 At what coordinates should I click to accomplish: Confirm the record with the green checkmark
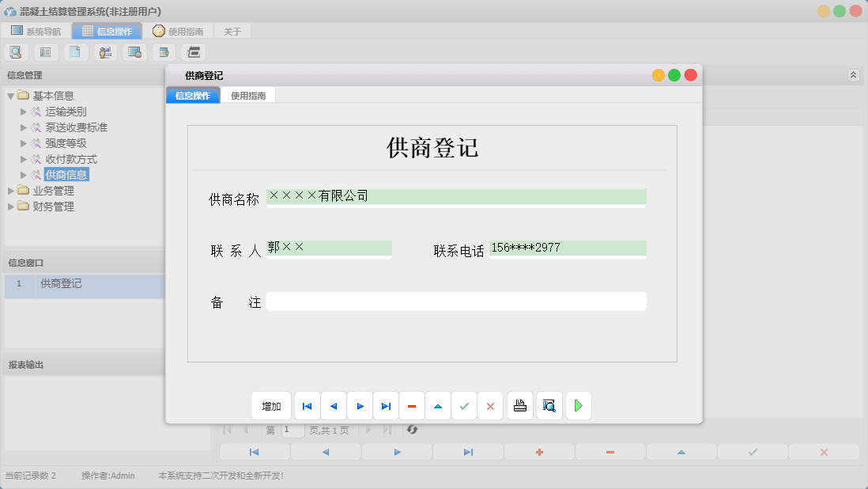tap(464, 405)
